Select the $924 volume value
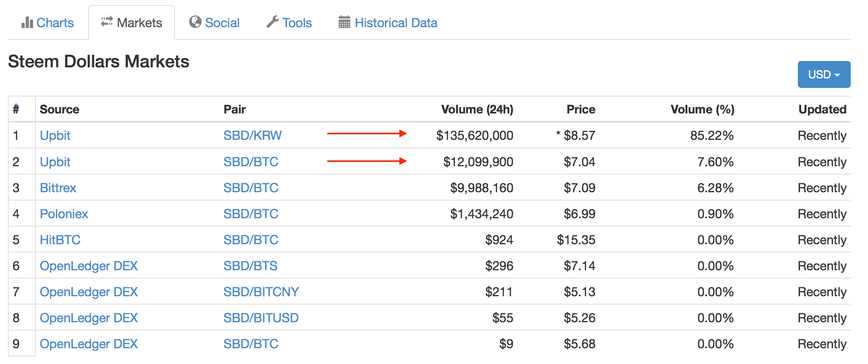 click(x=499, y=240)
